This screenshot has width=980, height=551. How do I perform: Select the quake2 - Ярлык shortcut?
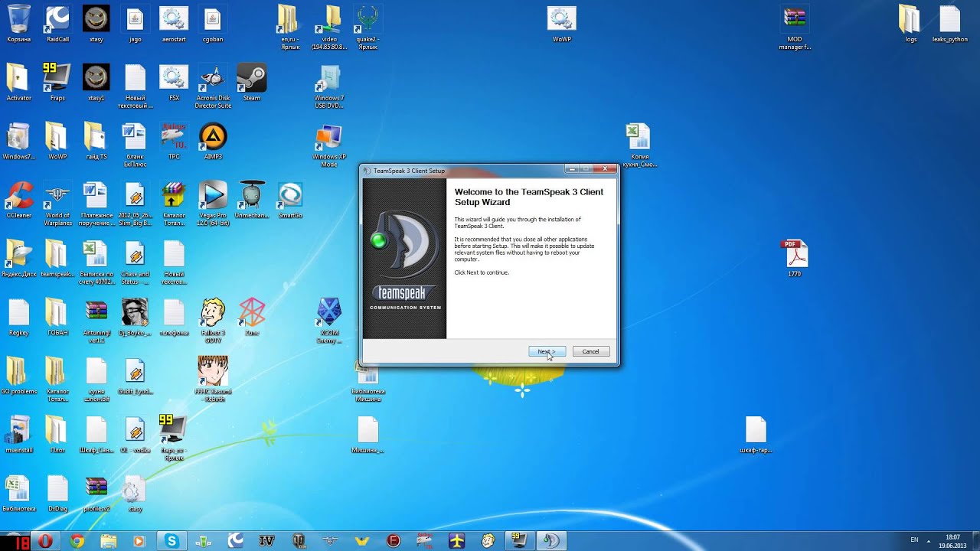coord(367,28)
